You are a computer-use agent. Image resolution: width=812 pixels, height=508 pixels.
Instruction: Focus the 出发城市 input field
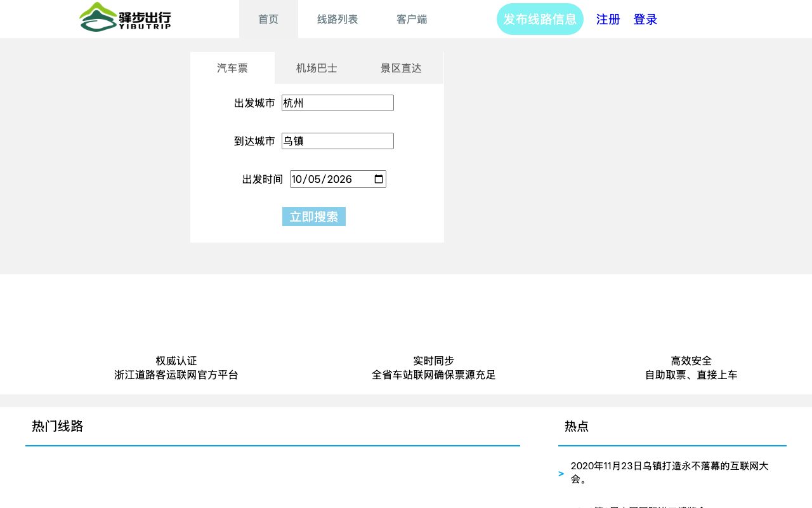pyautogui.click(x=337, y=103)
